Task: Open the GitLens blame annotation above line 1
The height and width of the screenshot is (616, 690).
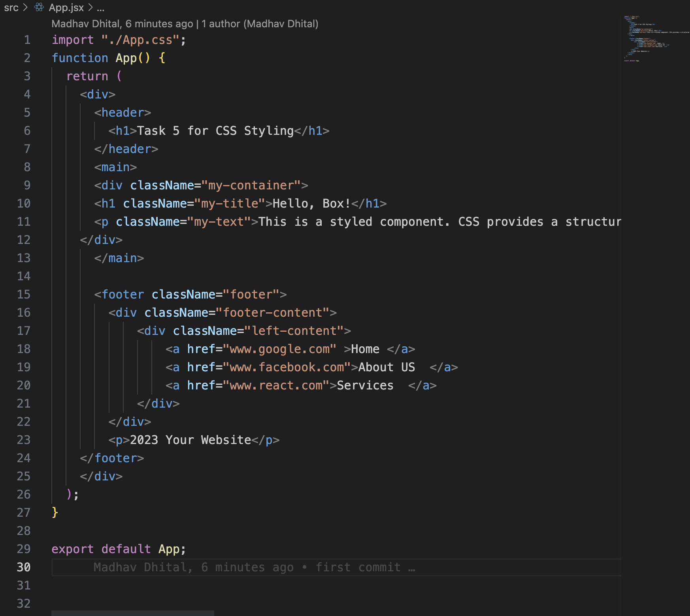Action: pos(186,24)
